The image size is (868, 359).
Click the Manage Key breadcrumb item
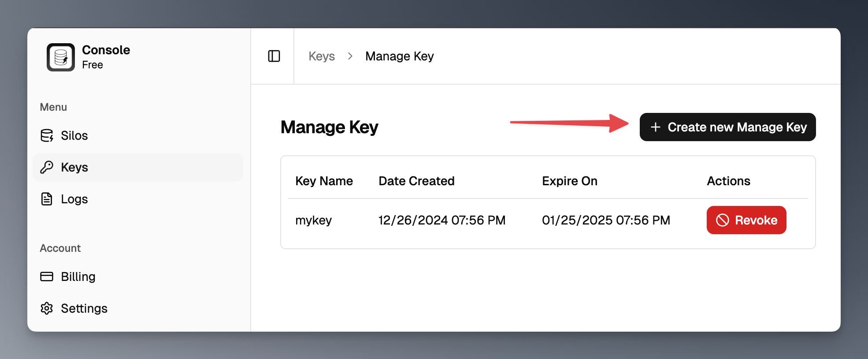coord(400,56)
